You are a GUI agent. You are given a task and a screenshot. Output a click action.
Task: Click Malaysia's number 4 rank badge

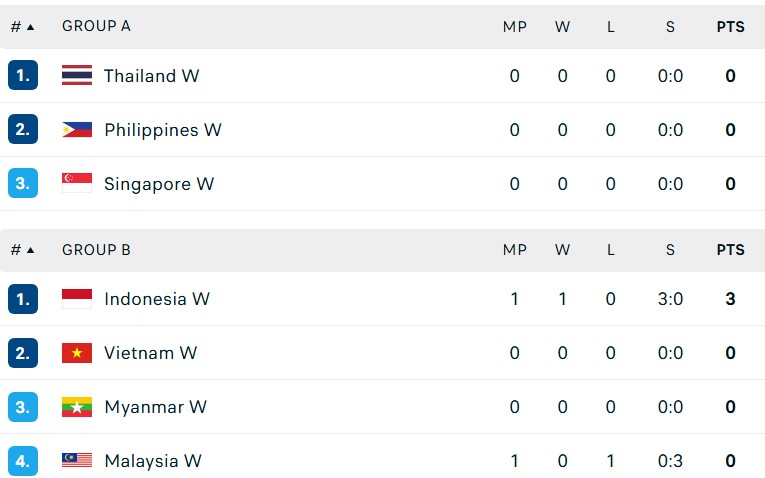(23, 461)
